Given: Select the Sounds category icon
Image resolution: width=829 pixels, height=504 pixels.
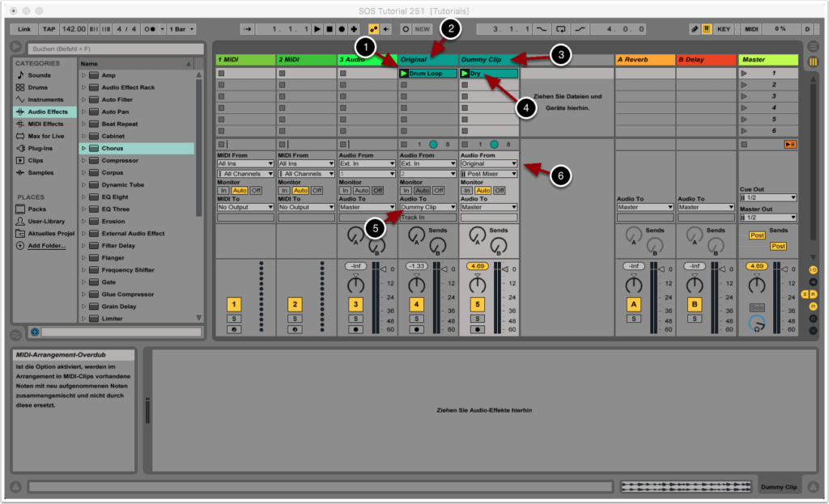Looking at the screenshot, I should [x=20, y=75].
